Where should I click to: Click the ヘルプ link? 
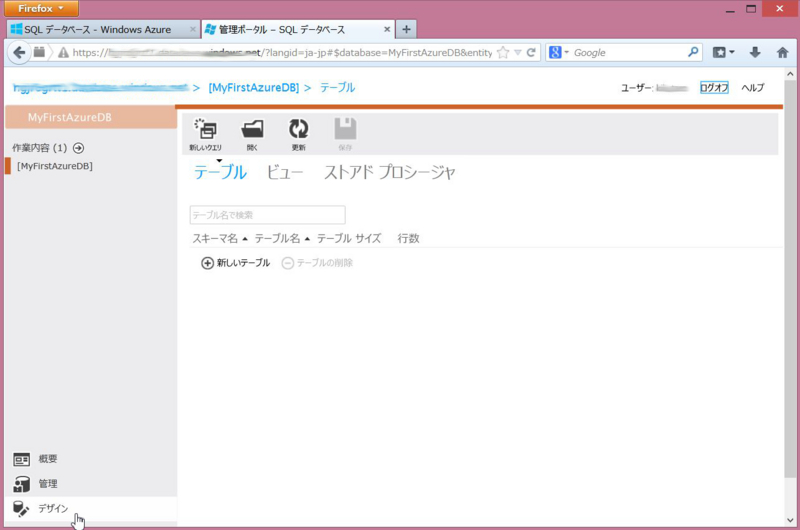[x=753, y=88]
